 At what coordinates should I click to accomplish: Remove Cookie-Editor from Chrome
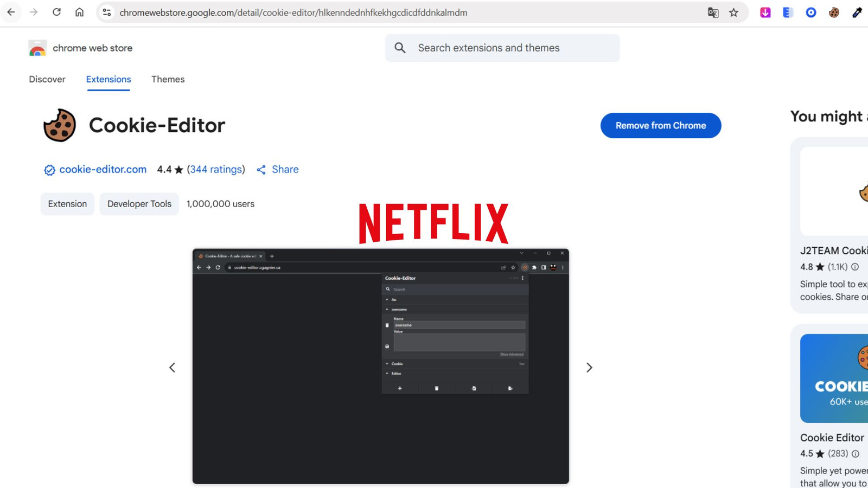[661, 125]
